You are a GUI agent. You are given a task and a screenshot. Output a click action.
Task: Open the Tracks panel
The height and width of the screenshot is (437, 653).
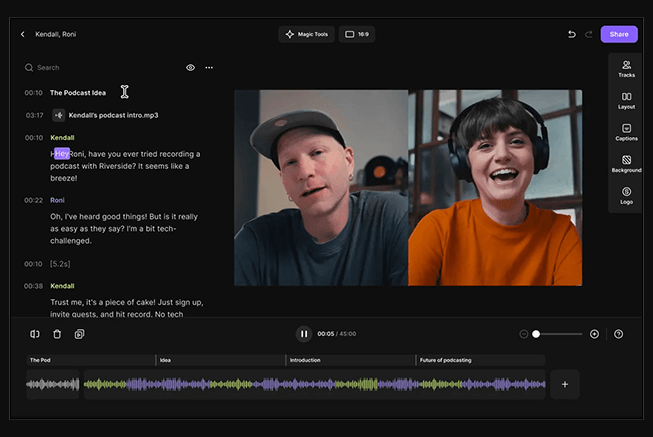(x=626, y=68)
